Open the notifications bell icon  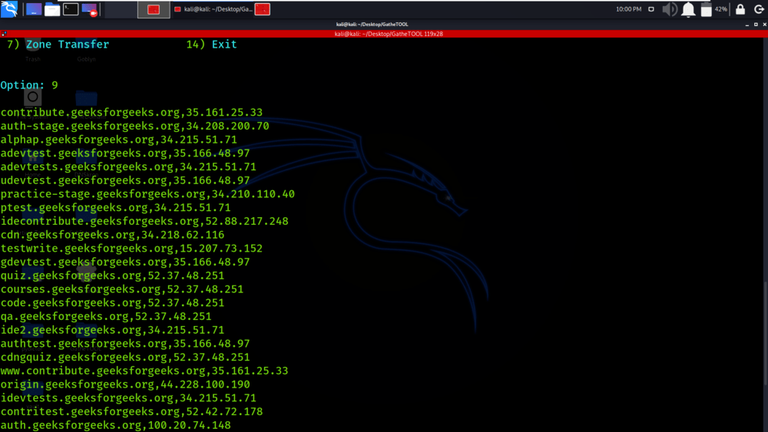pos(688,9)
